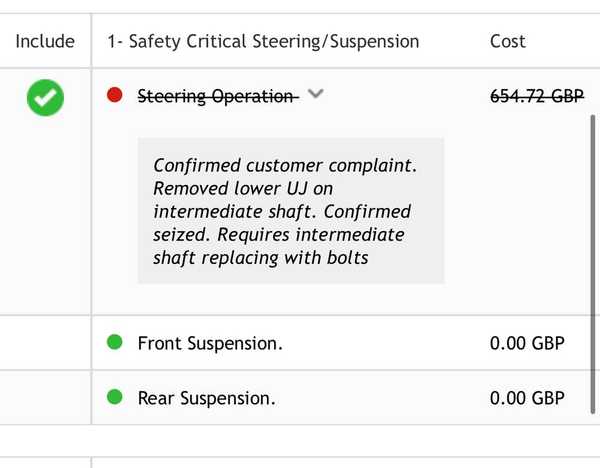600x468 pixels.
Task: Collapse the Steering Operation chevron
Action: (x=316, y=95)
